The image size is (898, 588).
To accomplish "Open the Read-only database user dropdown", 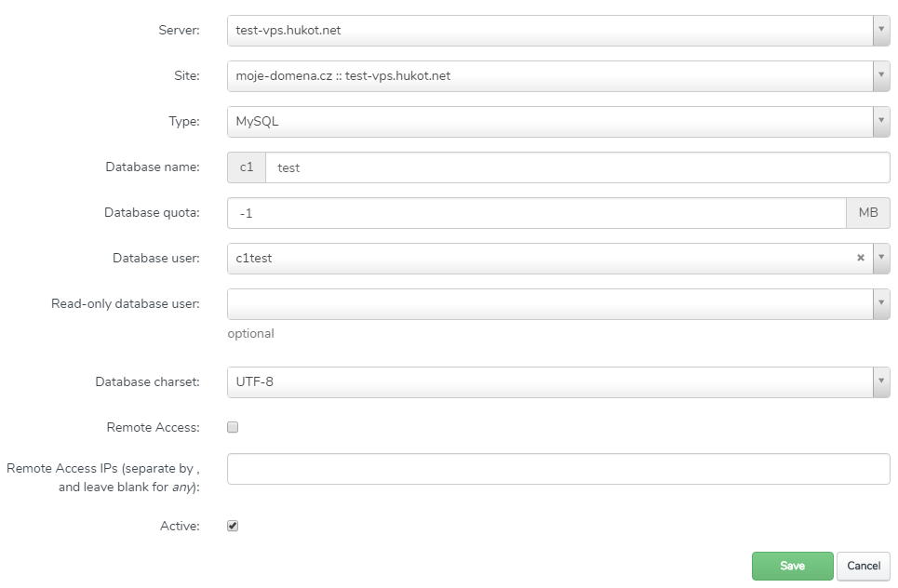I will [x=881, y=304].
